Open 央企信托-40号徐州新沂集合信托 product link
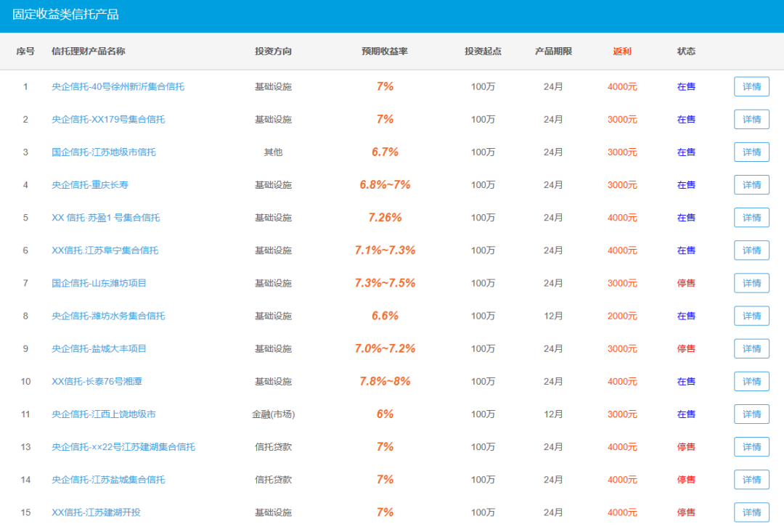 click(x=118, y=86)
